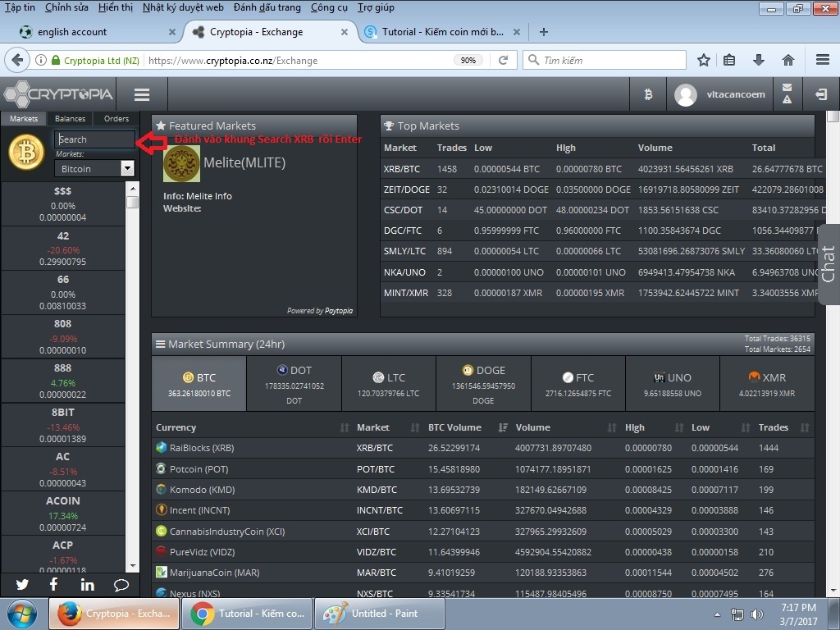The image size is (840, 630).
Task: Open the Hiển thị menu
Action: (116, 7)
